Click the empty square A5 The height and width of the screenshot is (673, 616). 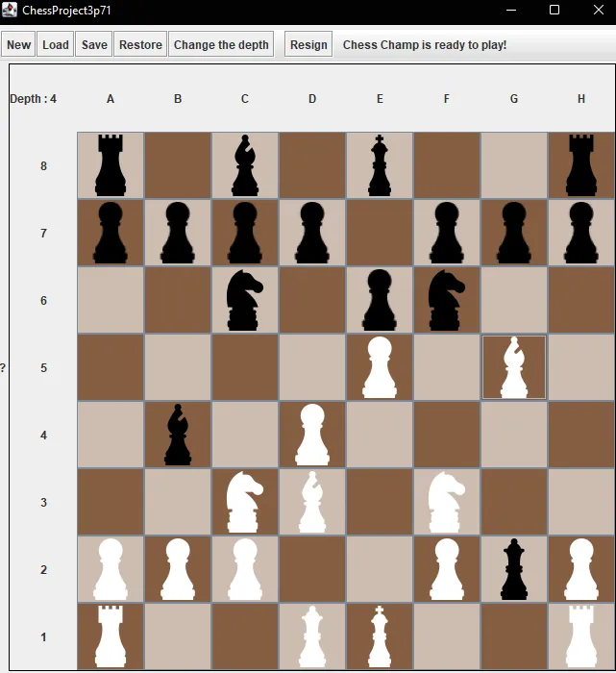click(x=111, y=367)
